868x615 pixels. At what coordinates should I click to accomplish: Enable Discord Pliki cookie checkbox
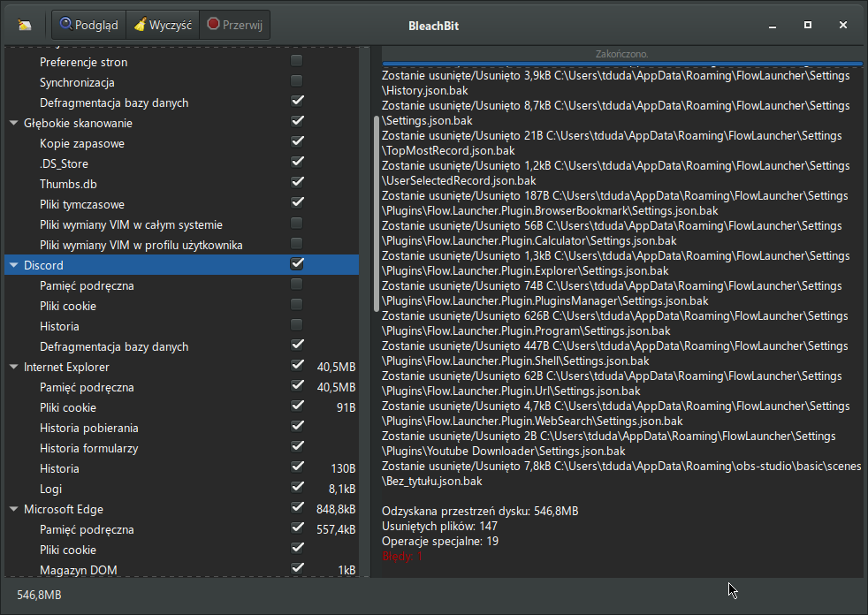[297, 306]
